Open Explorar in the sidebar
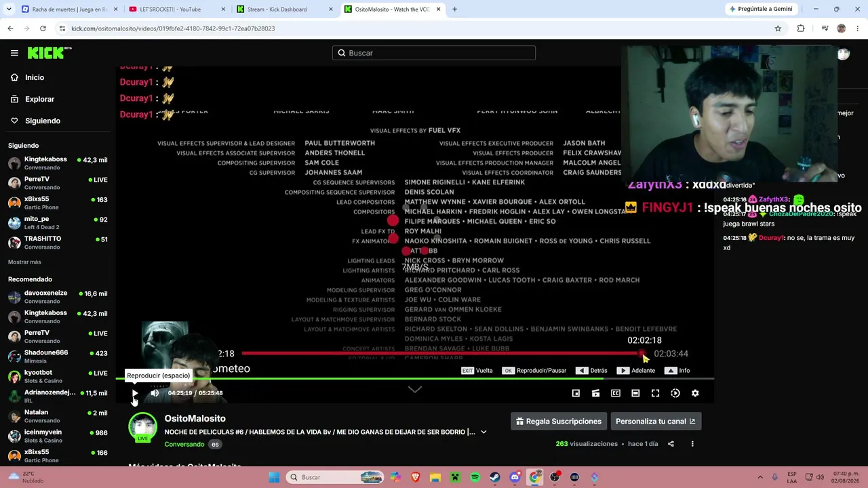868x488 pixels. click(x=39, y=99)
